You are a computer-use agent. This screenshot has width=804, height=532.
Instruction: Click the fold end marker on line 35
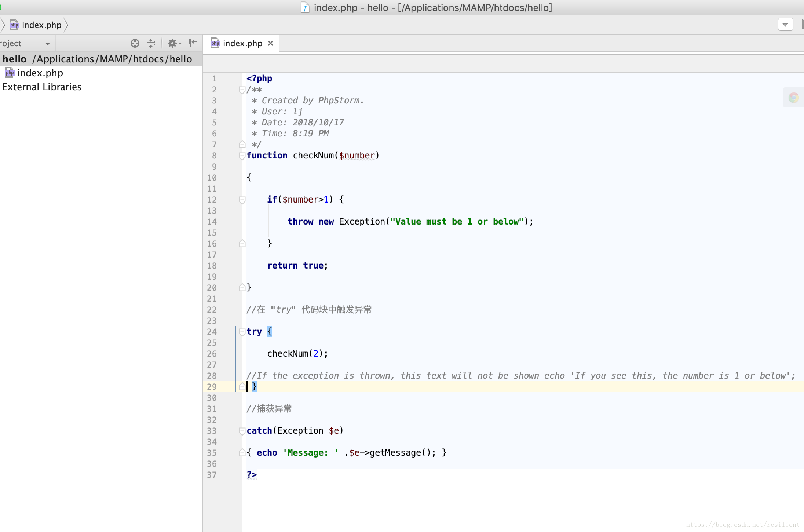(x=242, y=453)
